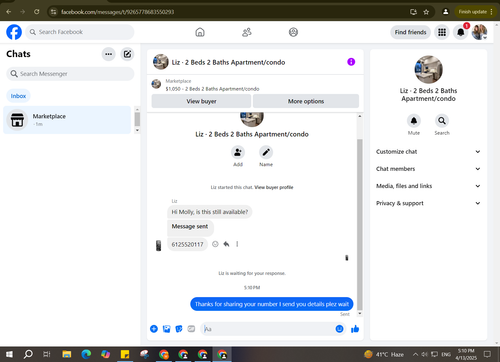The width and height of the screenshot is (500, 362).
Task: Open Microsoft Edge from taskbar
Action: click(86, 354)
